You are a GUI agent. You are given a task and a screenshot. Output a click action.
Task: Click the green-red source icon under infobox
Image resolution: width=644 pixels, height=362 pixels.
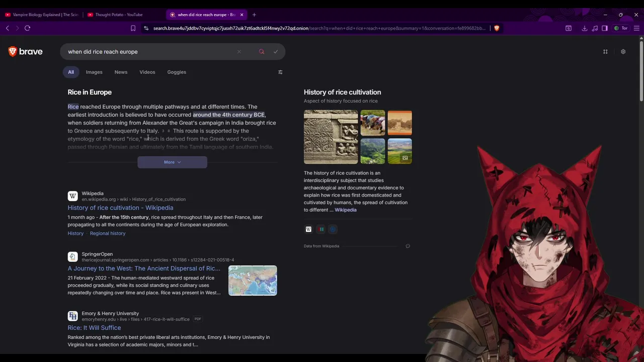pyautogui.click(x=321, y=229)
